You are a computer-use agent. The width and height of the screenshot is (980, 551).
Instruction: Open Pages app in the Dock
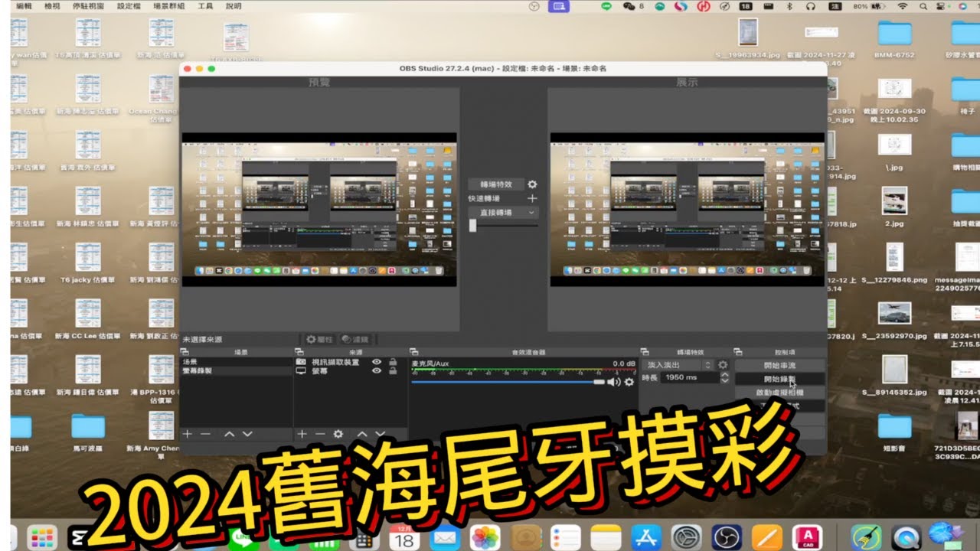(766, 537)
